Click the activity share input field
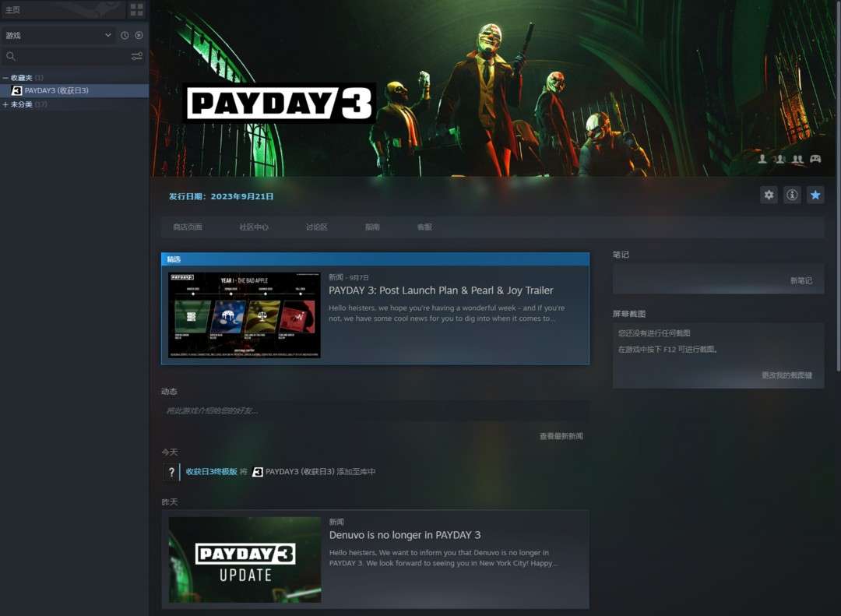841x616 pixels. [x=375, y=411]
